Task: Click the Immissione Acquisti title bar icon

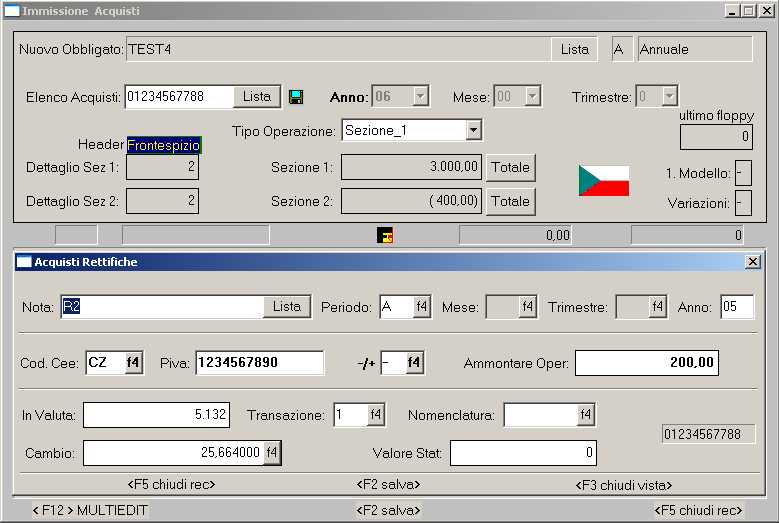Action: 11,11
